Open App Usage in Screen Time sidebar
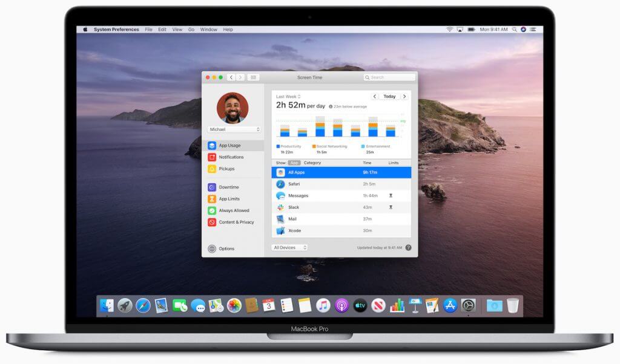This screenshot has width=620, height=364. coord(234,145)
